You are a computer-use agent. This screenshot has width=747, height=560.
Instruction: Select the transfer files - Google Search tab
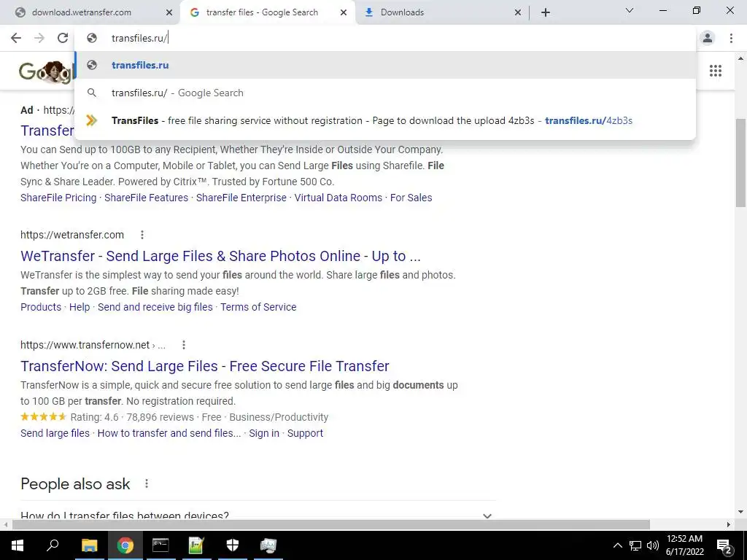tap(268, 12)
